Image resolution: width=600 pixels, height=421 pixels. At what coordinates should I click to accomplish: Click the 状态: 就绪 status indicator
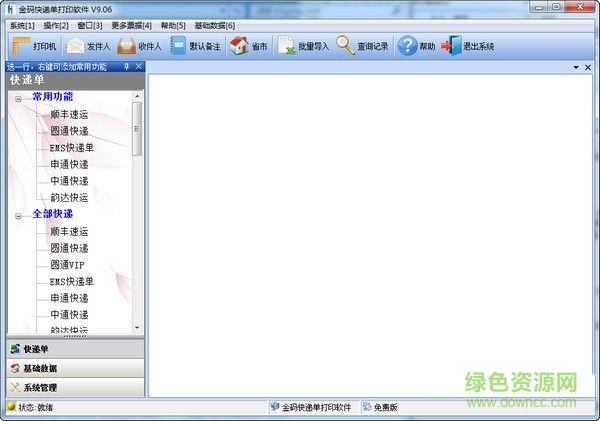pos(30,407)
